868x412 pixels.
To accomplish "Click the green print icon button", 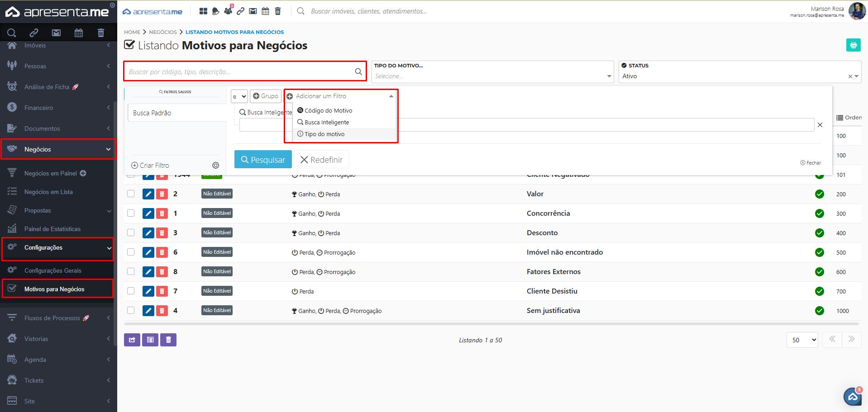I will (x=853, y=45).
